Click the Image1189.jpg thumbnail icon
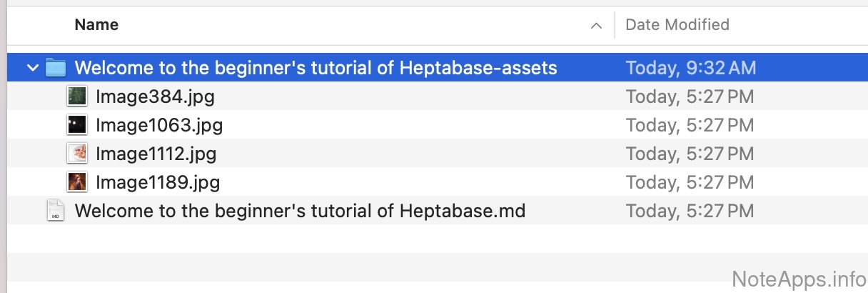 pyautogui.click(x=77, y=182)
